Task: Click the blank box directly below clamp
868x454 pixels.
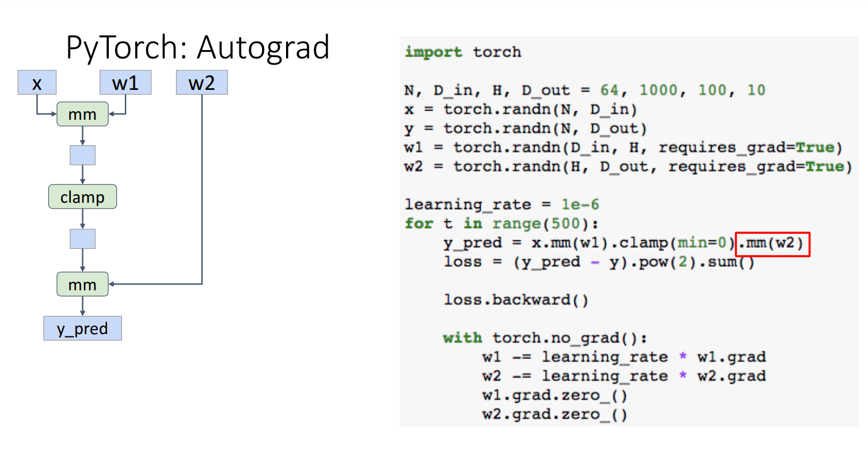Action: (82, 239)
